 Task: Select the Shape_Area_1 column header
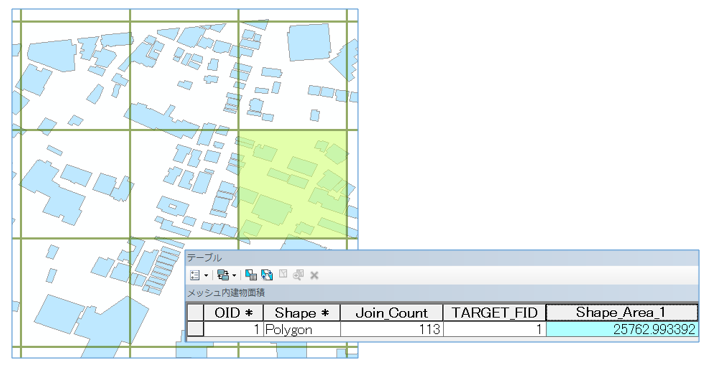click(x=622, y=312)
